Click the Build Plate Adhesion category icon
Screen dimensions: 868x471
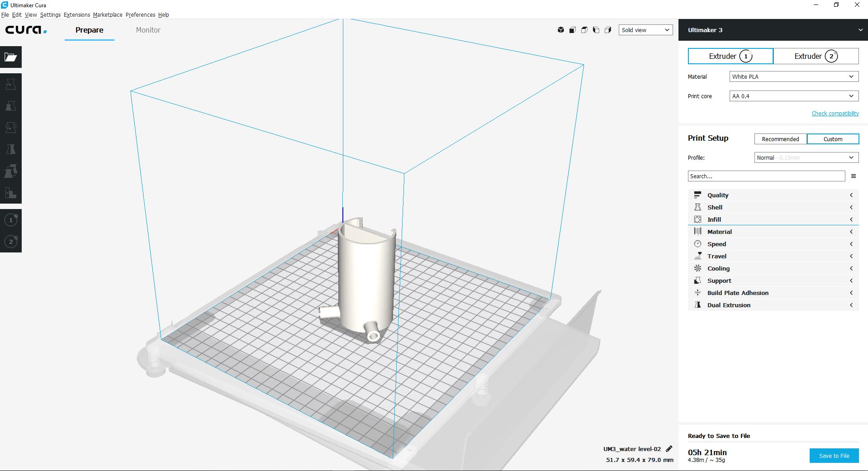697,292
